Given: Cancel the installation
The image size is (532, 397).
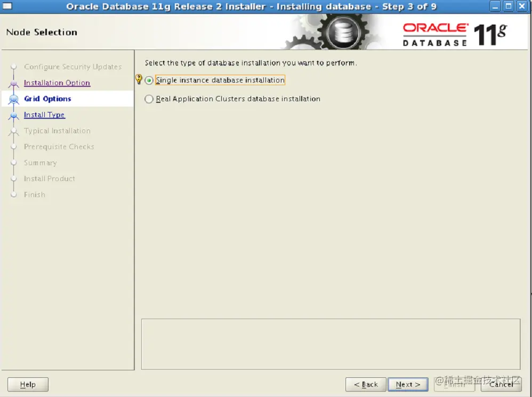Looking at the screenshot, I should click(x=501, y=384).
